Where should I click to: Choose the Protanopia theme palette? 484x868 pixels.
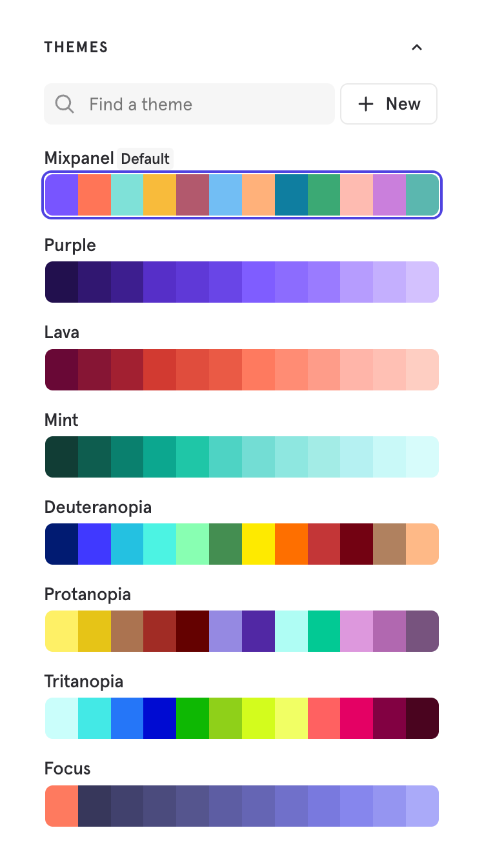coord(242,631)
